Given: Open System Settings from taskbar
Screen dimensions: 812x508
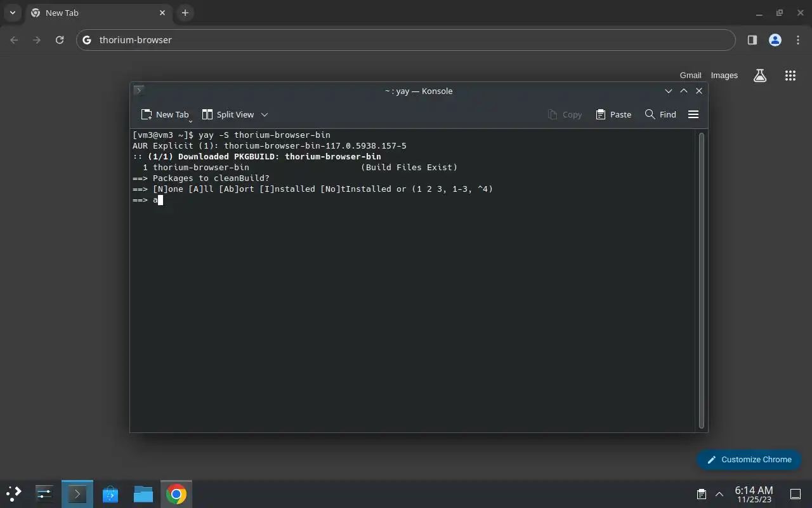Looking at the screenshot, I should [x=44, y=493].
